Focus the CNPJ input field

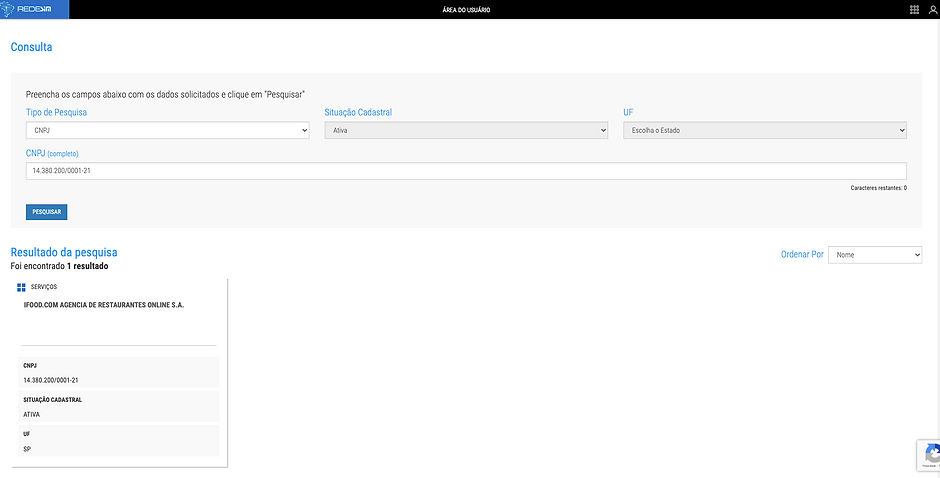point(466,171)
